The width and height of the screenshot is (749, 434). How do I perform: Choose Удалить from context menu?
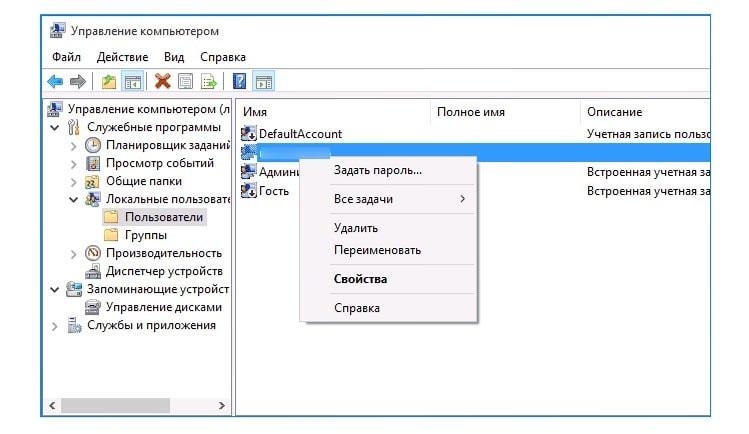[x=388, y=228]
